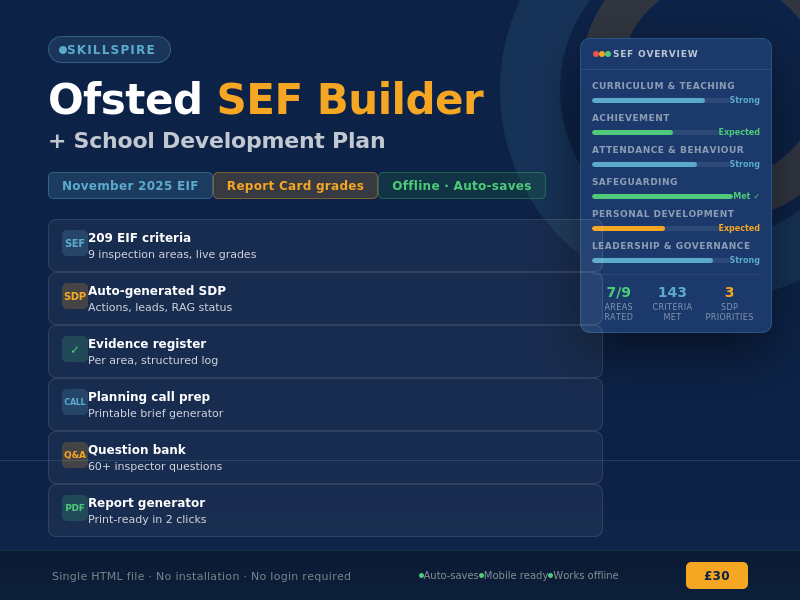The height and width of the screenshot is (600, 800).
Task: Click the checkmark icon for Evidence register
Action: [75, 349]
